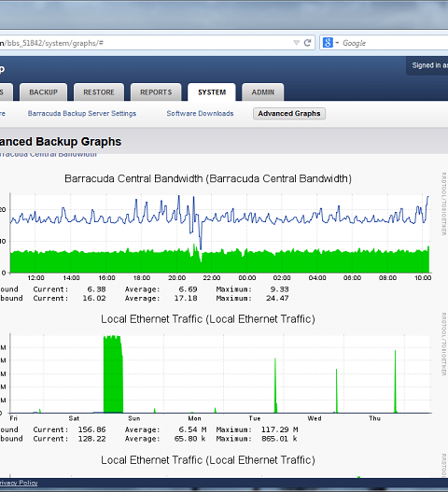448x492 pixels.
Task: Click the Ethernet Average value 6.54 M
Action: (192, 429)
